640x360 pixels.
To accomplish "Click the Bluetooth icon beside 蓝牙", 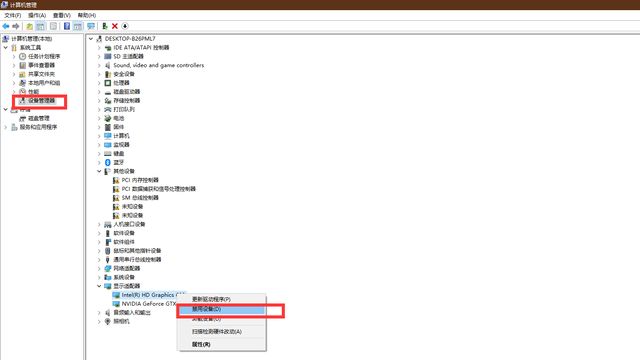I will point(108,162).
